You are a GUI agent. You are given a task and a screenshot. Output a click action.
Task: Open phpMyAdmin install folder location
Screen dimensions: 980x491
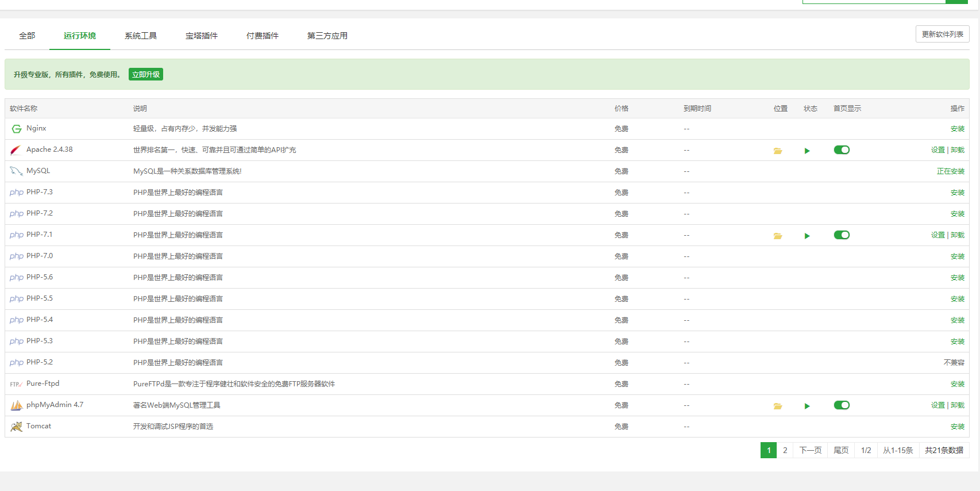(x=778, y=406)
